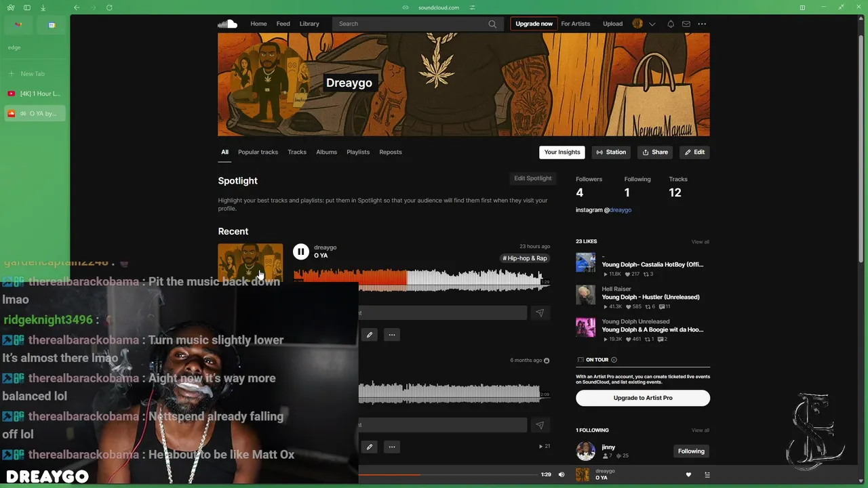Click the Share button
This screenshot has height=488, width=868.
click(x=655, y=152)
